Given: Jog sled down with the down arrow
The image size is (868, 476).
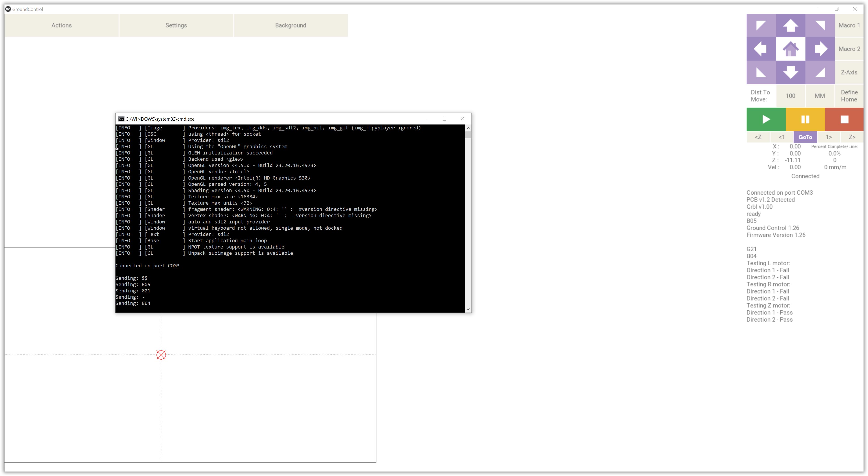Looking at the screenshot, I should click(790, 72).
